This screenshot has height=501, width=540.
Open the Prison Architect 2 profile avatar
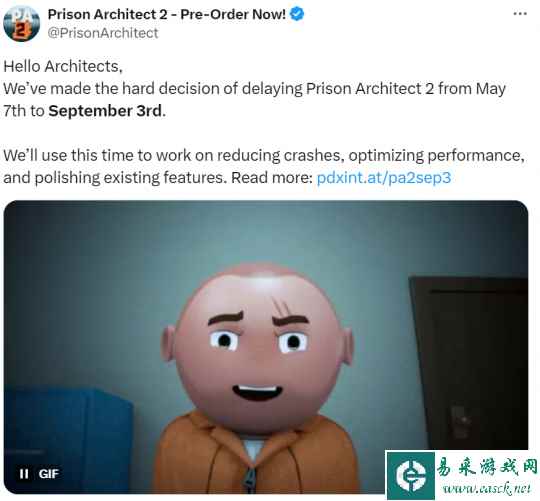[21, 23]
